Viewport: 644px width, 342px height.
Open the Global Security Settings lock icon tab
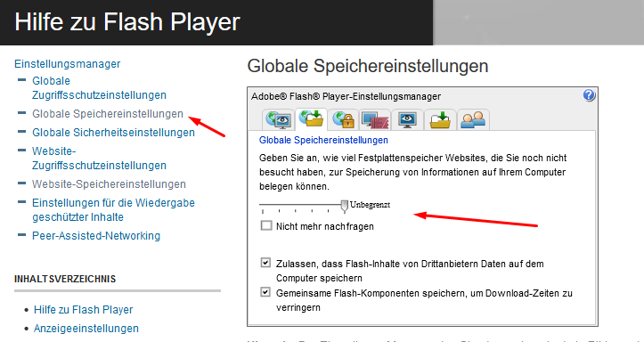pos(343,119)
